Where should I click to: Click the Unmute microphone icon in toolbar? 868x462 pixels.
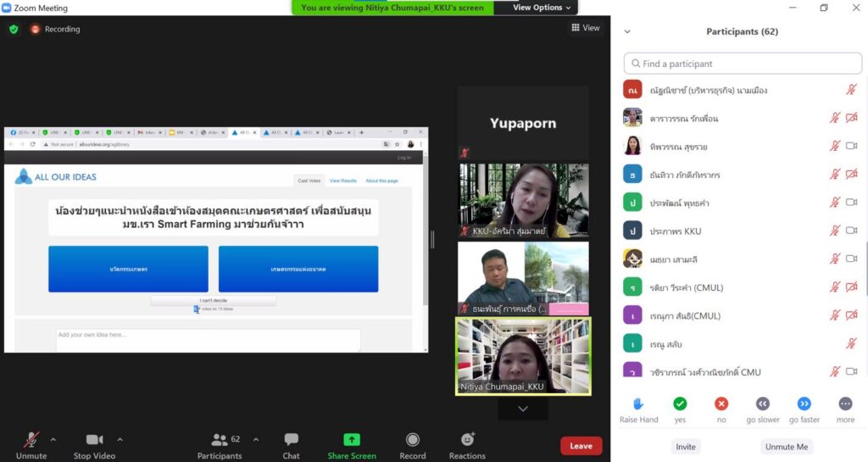pos(31,439)
